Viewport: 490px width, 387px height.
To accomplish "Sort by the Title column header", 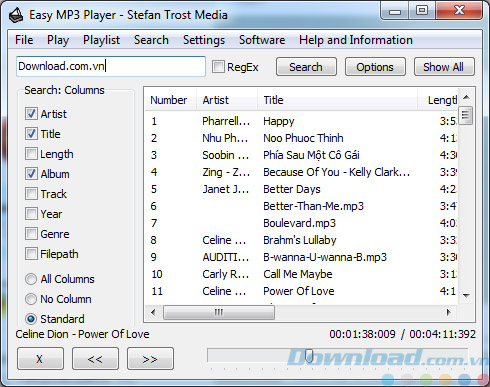I will (337, 100).
